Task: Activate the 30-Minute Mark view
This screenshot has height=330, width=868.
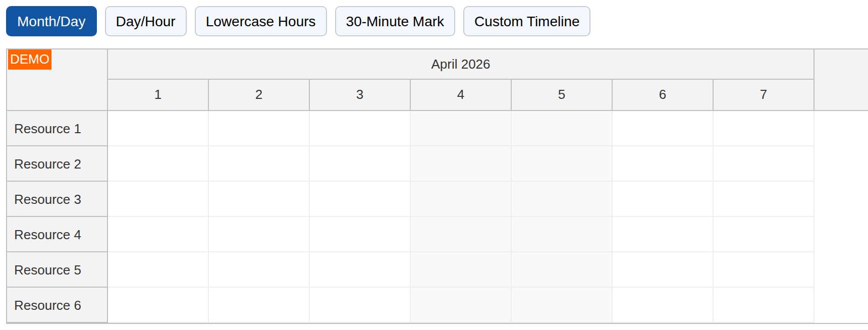Action: coord(395,21)
